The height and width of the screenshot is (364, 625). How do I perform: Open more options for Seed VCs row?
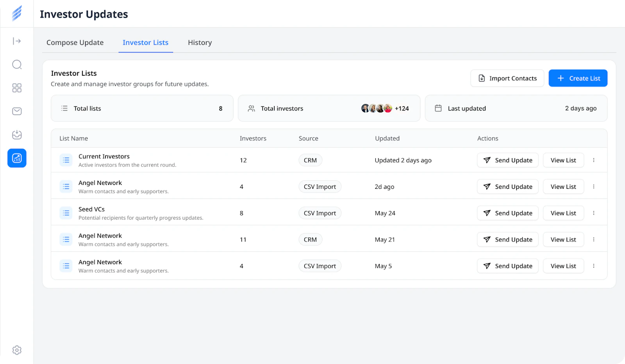tap(594, 213)
